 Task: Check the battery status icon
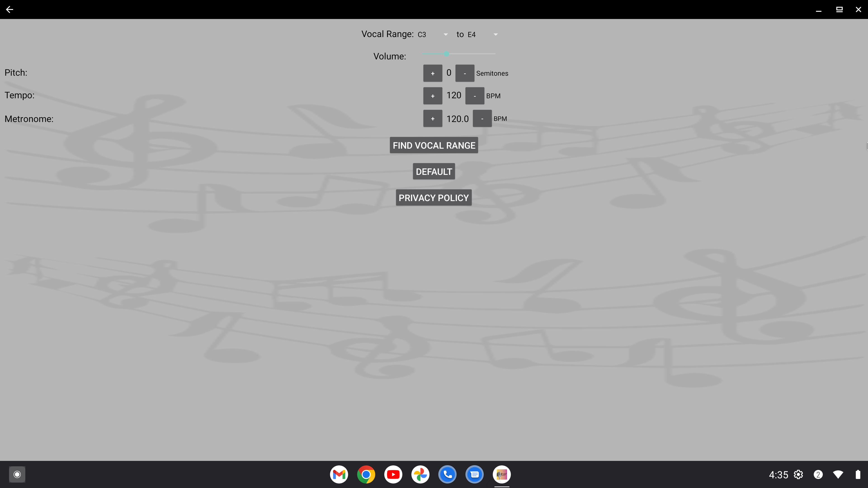click(x=858, y=474)
